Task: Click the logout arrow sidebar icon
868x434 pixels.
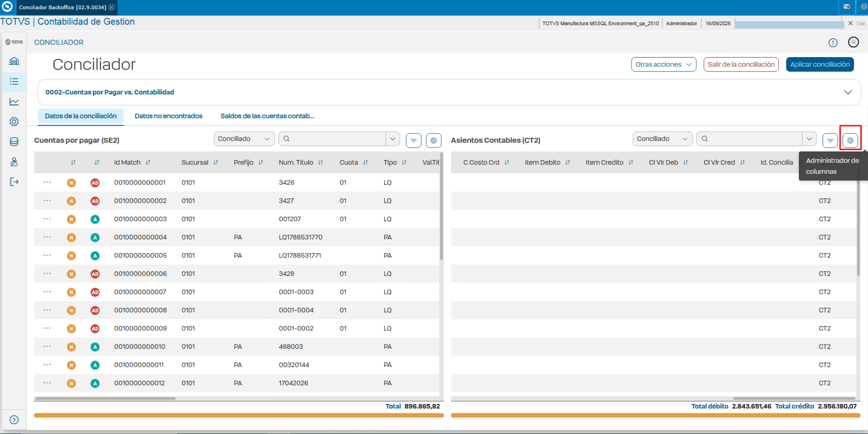Action: click(14, 182)
